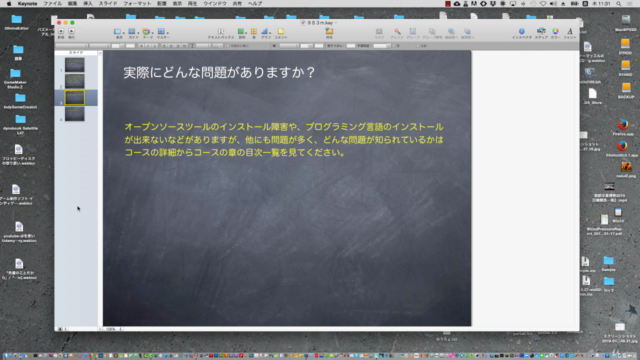Toggle Italic in the format bar

(x=147, y=46)
